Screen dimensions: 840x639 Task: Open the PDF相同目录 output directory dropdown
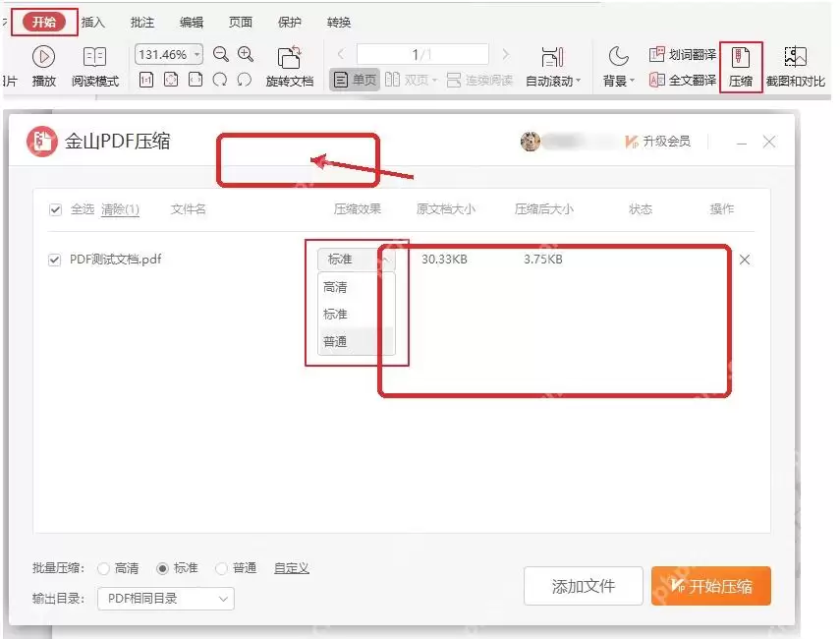click(x=166, y=599)
